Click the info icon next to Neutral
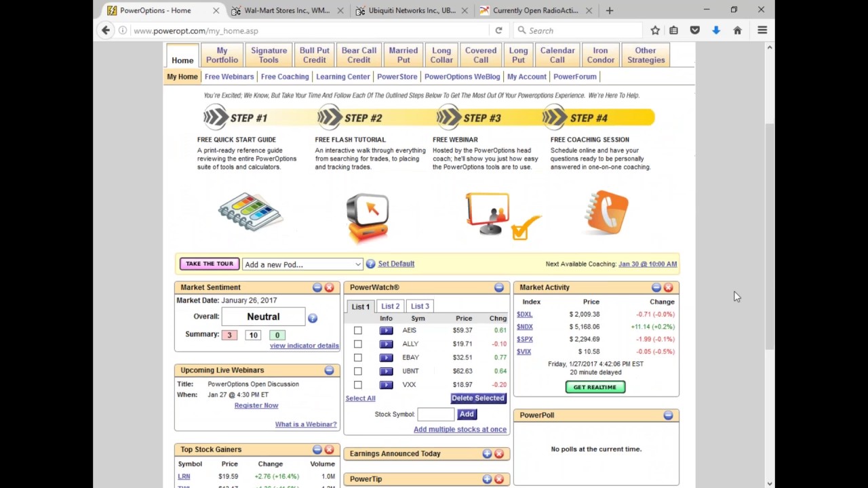The image size is (868, 488). tap(313, 318)
